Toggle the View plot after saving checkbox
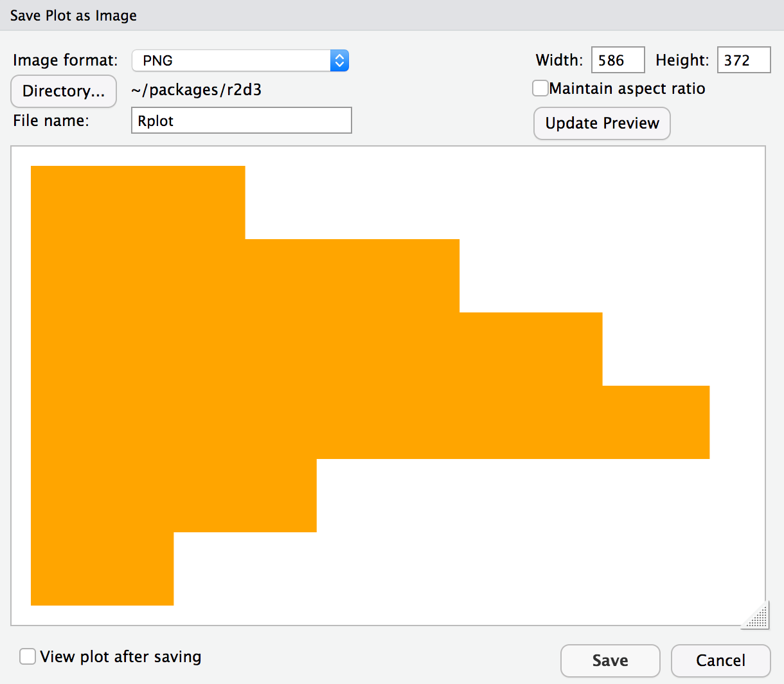The height and width of the screenshot is (684, 784). click(28, 656)
